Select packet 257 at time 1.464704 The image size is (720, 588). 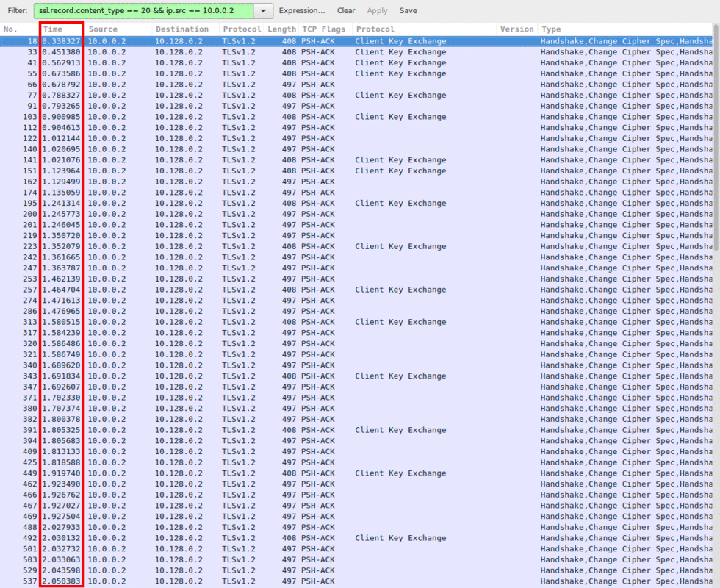pos(356,290)
